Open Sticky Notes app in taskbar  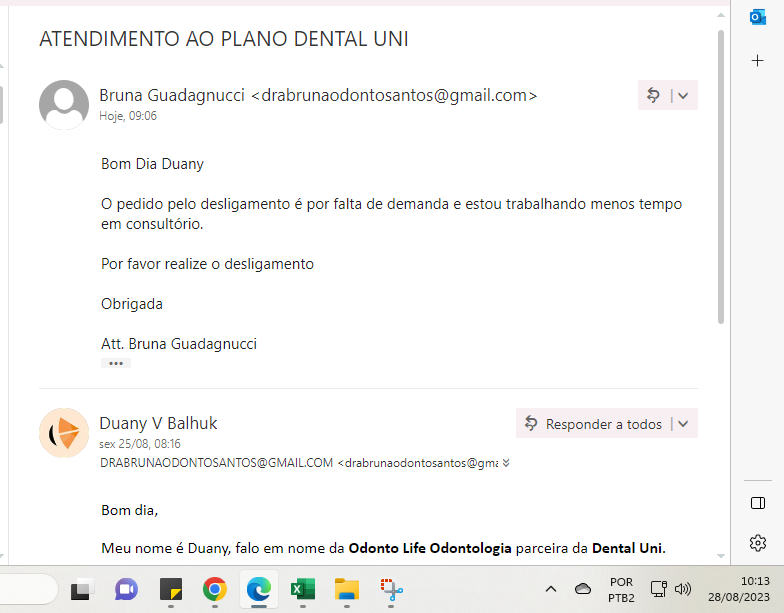click(x=170, y=589)
